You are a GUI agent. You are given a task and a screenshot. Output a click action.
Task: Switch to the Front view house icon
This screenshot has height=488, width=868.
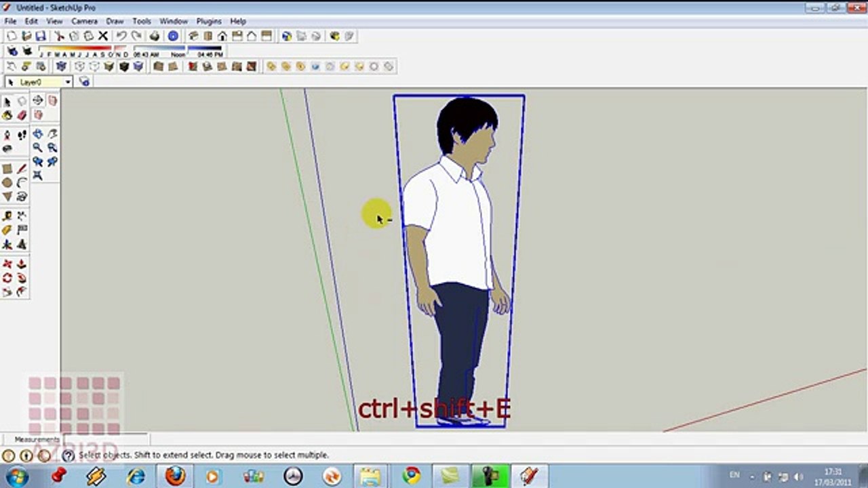pyautogui.click(x=222, y=36)
